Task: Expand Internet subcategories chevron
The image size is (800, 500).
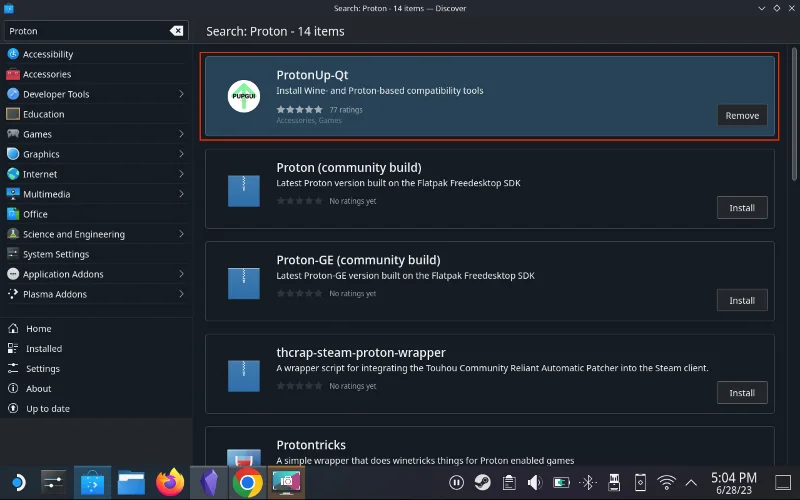Action: pos(181,174)
